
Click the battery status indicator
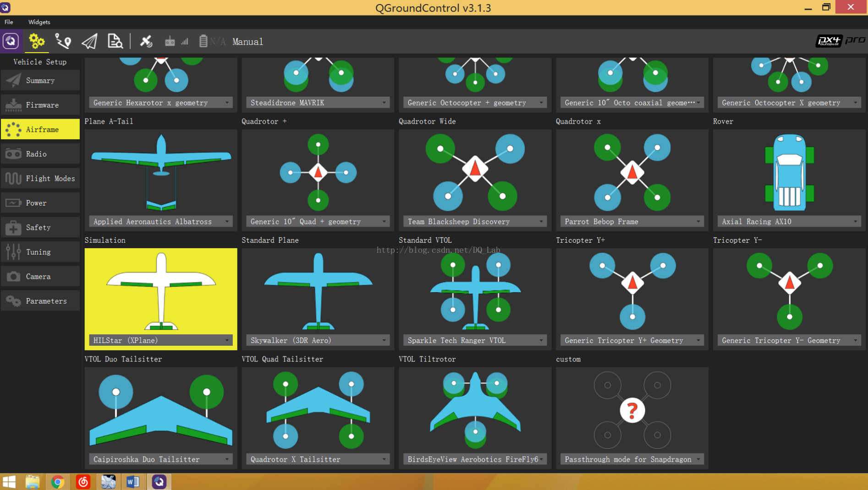212,41
